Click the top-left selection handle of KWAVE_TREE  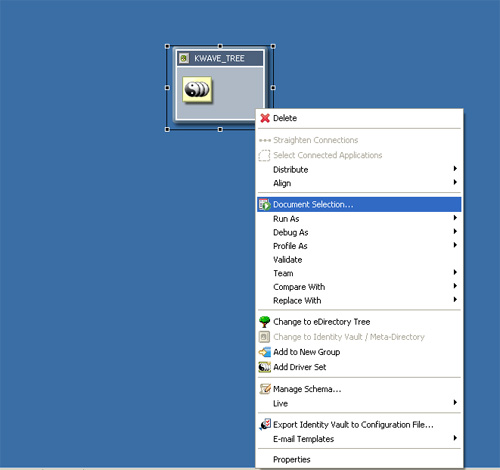167,46
